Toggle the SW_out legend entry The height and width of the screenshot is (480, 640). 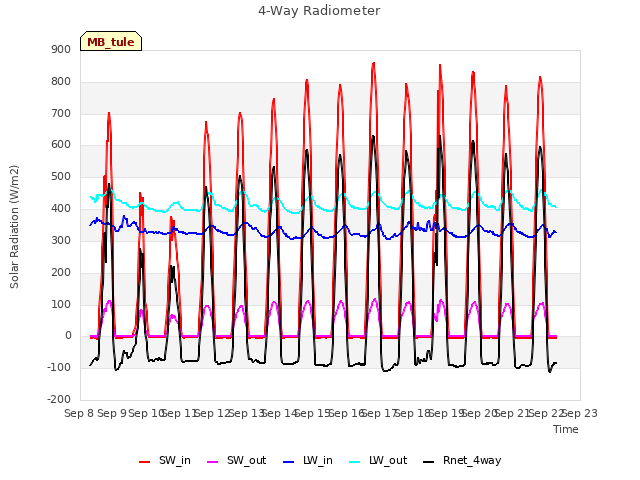tap(237, 460)
